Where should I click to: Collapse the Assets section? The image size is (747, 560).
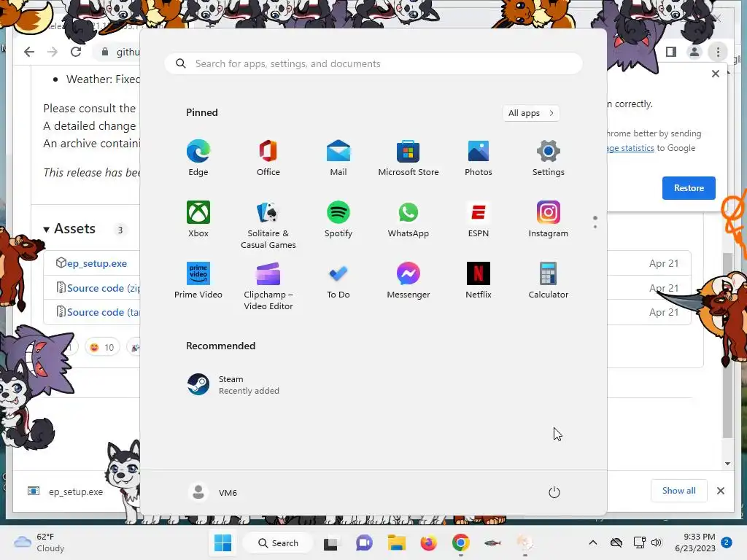[x=69, y=229]
